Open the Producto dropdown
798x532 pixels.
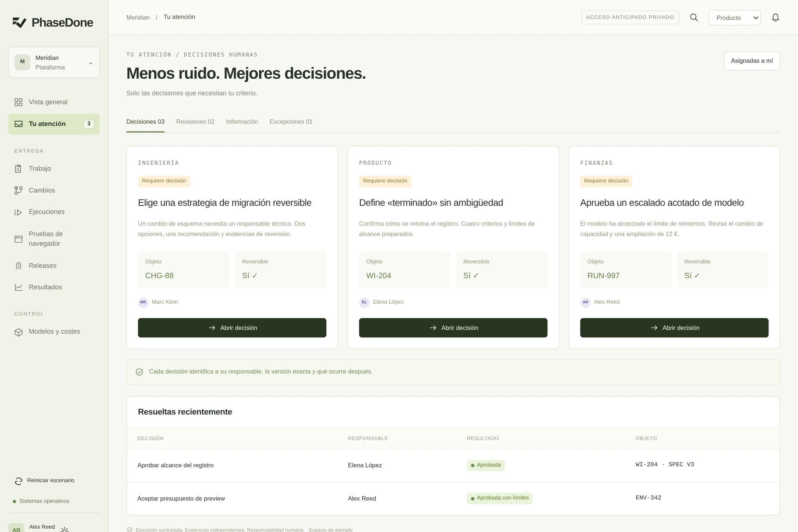tap(734, 18)
